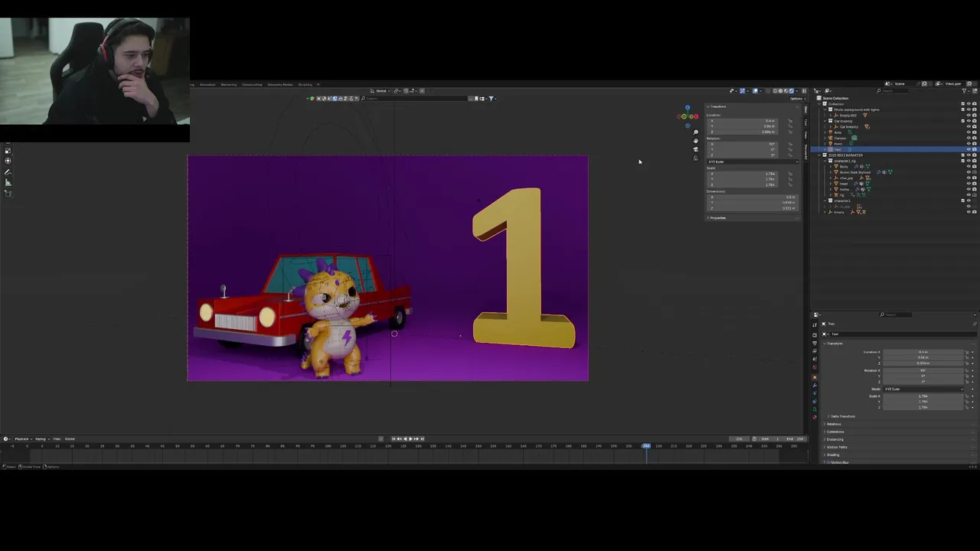Screen dimensions: 980x551
Task: Click the properties editor search field
Action: 896,315
